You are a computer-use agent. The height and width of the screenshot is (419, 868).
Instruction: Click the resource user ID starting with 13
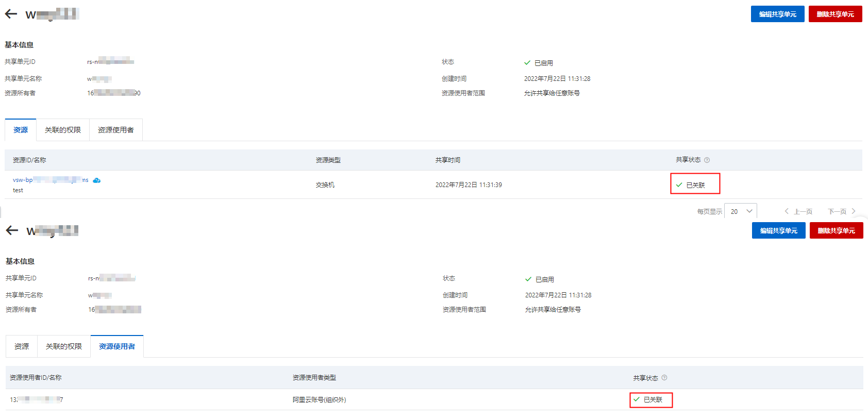pyautogui.click(x=37, y=399)
